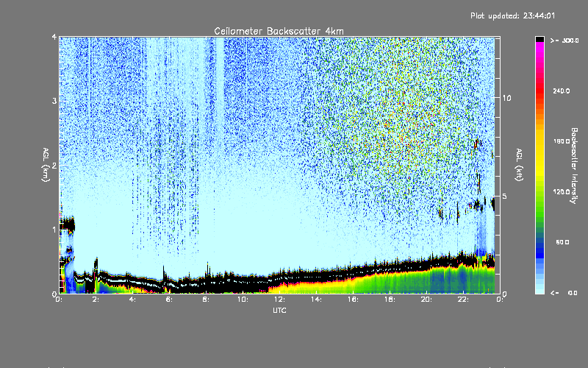Click the '60.0' colorbar value
Screen dimensions: 588x368
point(562,242)
